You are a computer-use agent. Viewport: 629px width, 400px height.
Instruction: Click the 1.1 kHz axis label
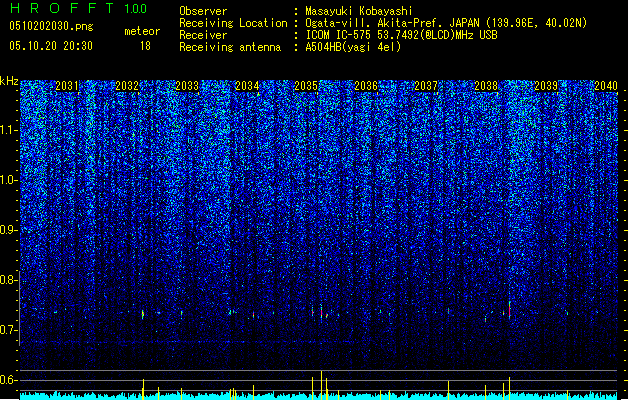pos(9,130)
